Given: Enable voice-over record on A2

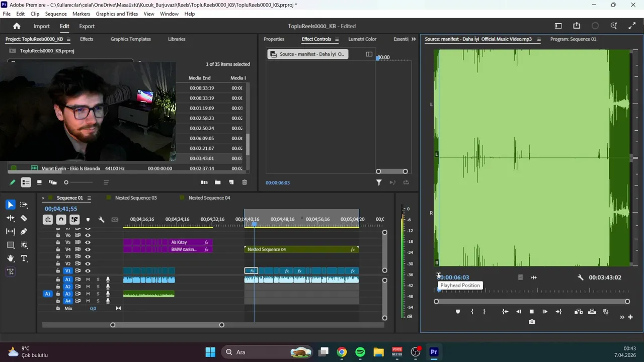Looking at the screenshot, I should point(108,287).
